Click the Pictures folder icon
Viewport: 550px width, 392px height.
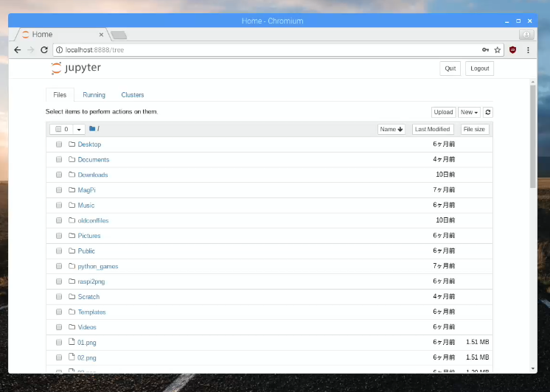[72, 236]
